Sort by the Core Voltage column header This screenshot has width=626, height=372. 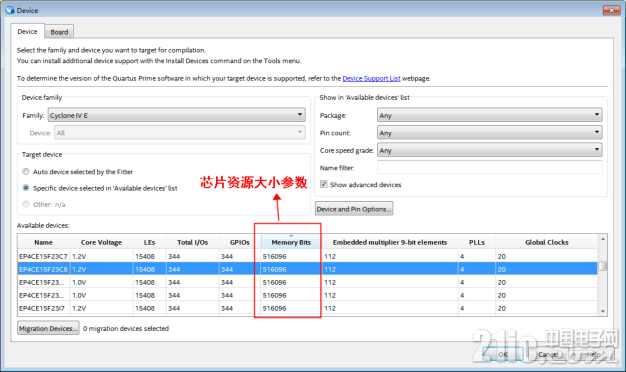coord(101,242)
